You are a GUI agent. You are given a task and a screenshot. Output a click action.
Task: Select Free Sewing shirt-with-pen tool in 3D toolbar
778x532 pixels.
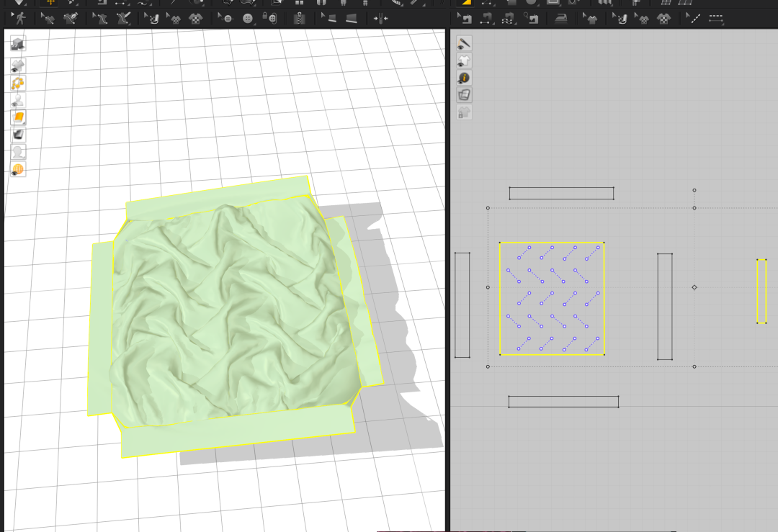click(123, 19)
